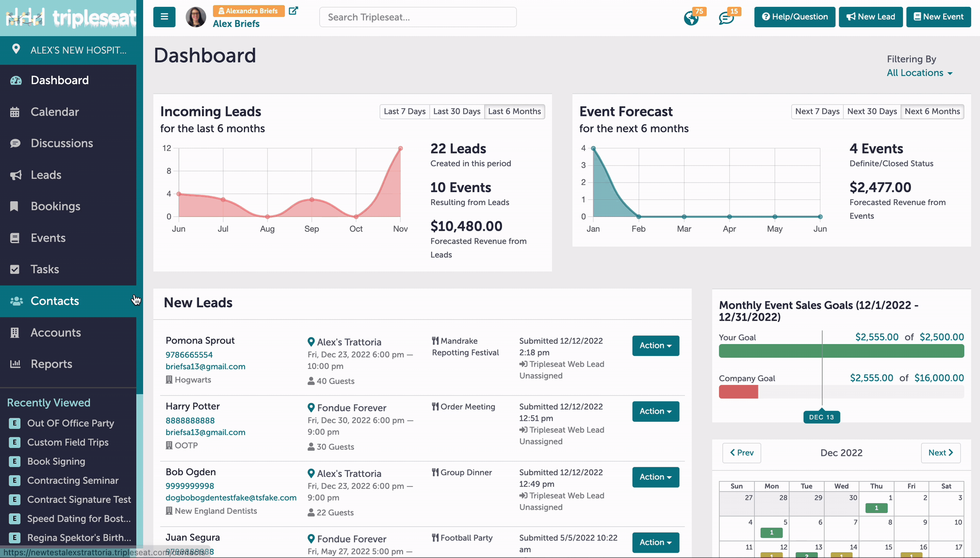Switch Incoming Leads to Last 7 Days
Image resolution: width=980 pixels, height=558 pixels.
pyautogui.click(x=404, y=111)
